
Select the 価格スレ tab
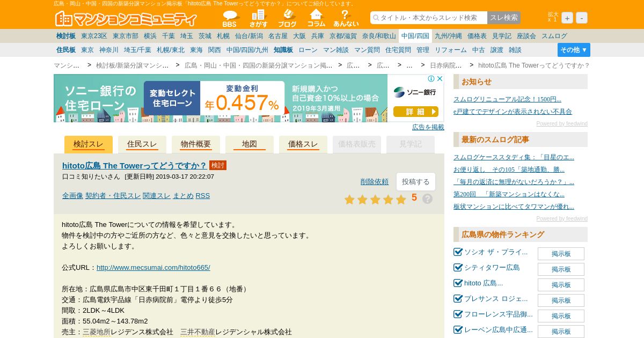(x=303, y=144)
